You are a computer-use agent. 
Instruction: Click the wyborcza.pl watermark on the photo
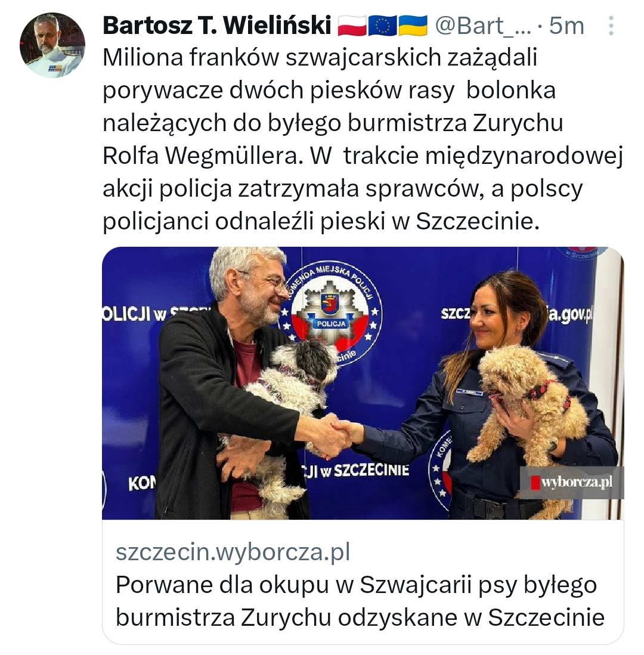572,483
